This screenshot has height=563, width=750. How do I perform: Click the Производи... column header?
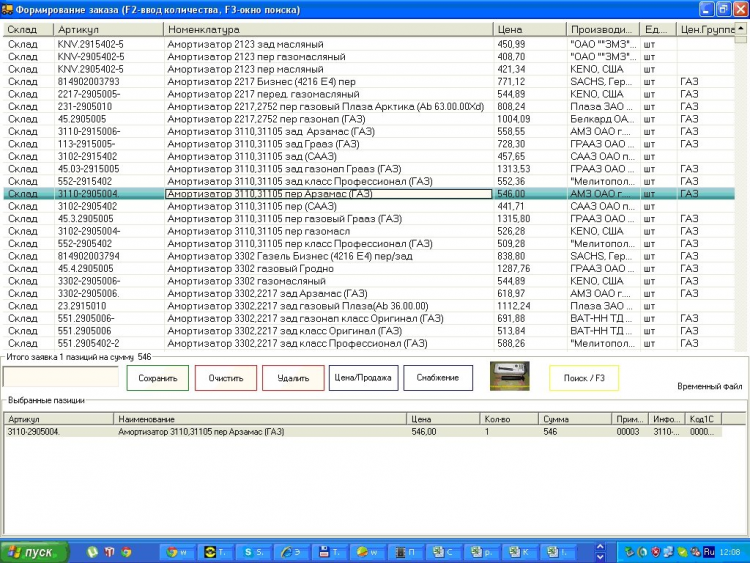point(603,30)
